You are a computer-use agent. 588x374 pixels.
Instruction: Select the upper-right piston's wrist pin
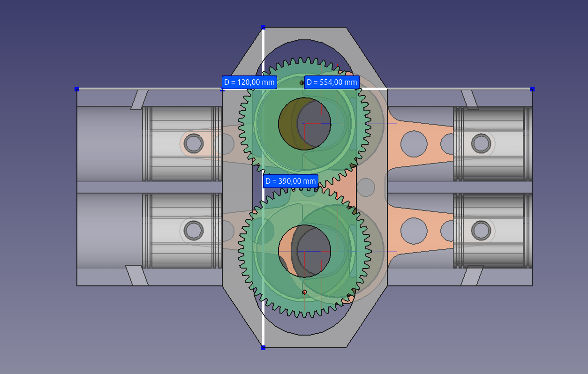pos(481,143)
